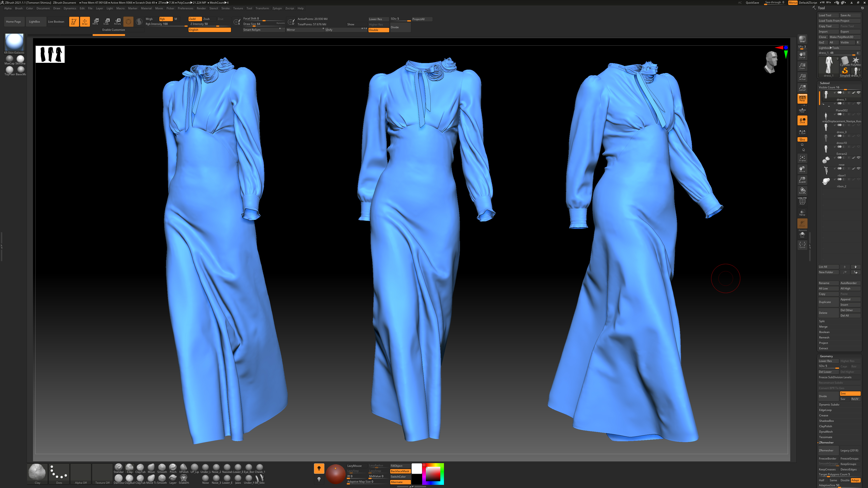Image resolution: width=868 pixels, height=488 pixels.
Task: Select the DamStandard brush
Action: [x=119, y=479]
